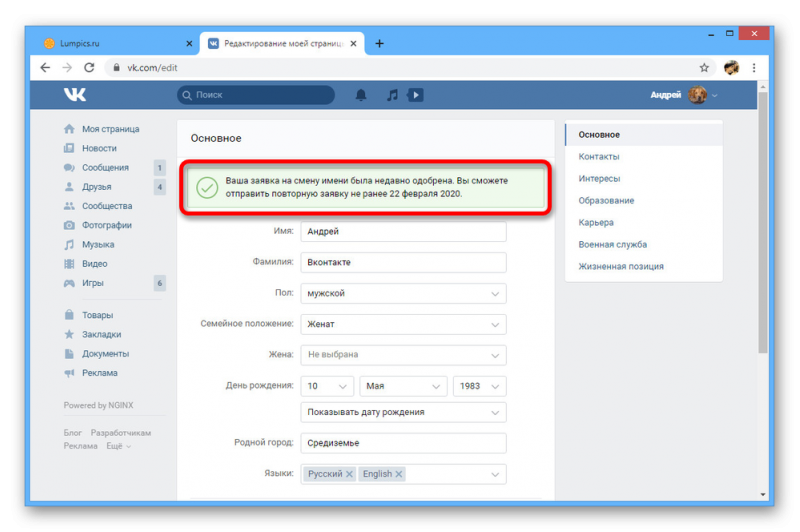Select Основное settings section
800x532 pixels.
644,135
